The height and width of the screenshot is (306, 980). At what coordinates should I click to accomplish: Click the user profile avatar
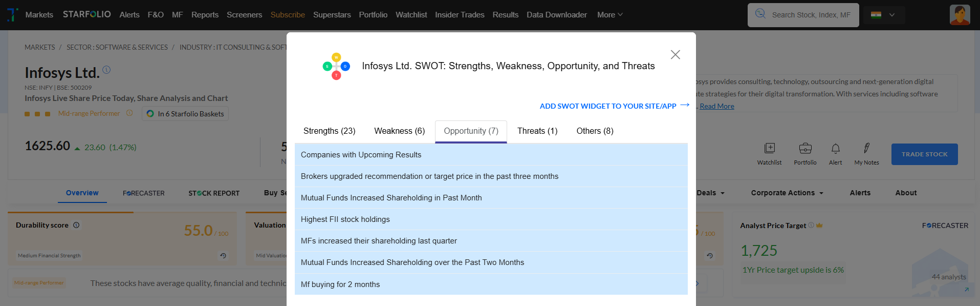pos(960,15)
